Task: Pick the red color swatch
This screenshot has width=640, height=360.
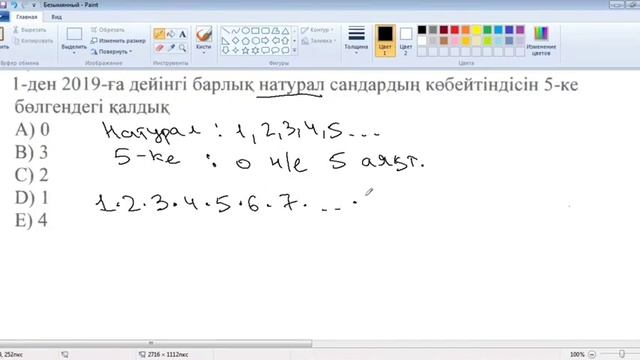Action: tap(455, 30)
